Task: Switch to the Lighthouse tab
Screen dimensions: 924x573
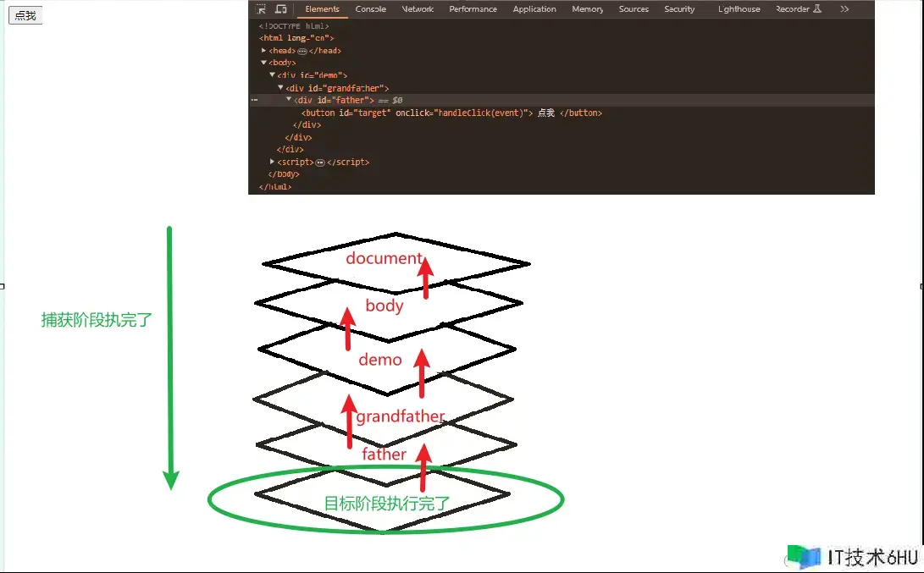Action: [x=739, y=8]
